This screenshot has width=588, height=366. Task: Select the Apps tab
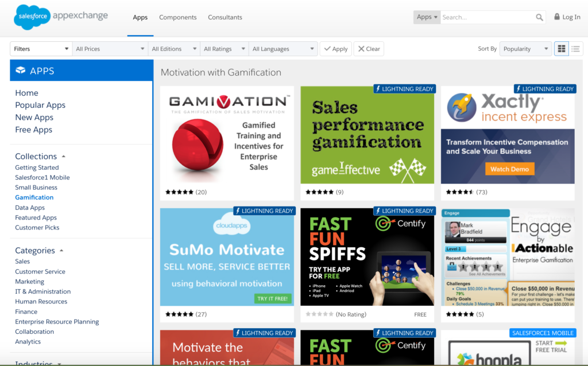click(140, 17)
